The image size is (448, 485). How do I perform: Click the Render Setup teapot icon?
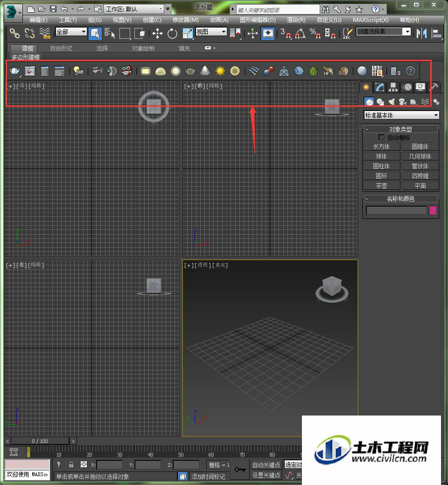point(14,71)
